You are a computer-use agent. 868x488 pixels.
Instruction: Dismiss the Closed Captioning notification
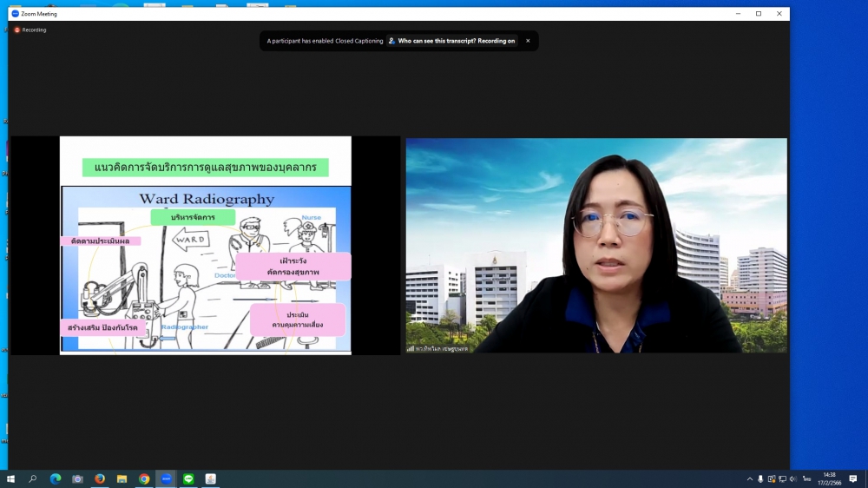(x=528, y=41)
